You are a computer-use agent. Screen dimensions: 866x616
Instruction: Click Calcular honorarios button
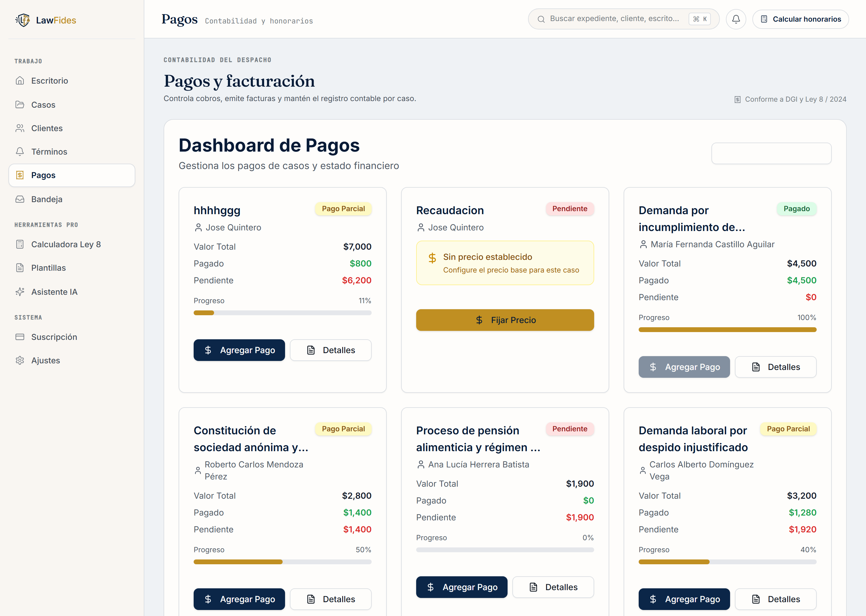800,19
